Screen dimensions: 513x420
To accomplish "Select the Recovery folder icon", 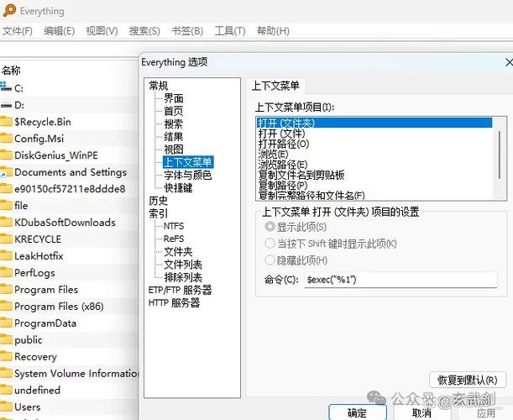I will [6, 357].
